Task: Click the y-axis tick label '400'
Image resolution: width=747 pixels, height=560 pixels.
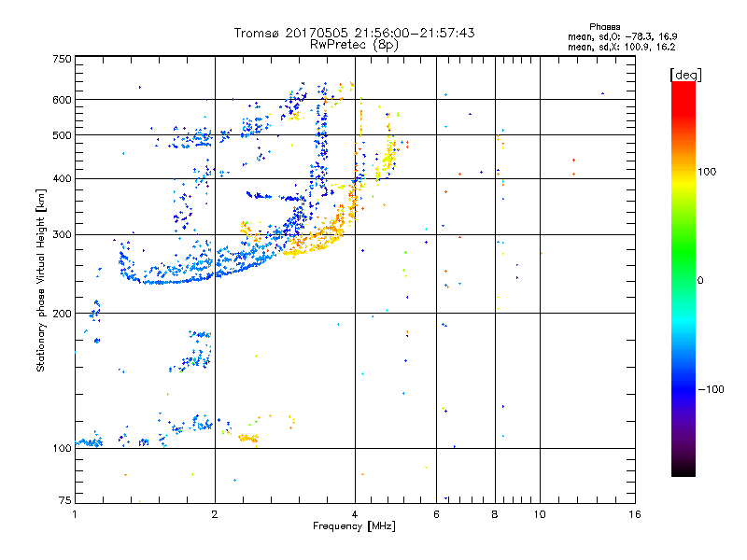Action: (x=62, y=178)
